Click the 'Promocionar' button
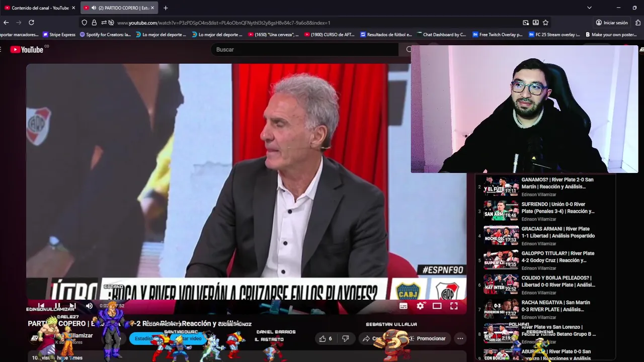 click(428, 339)
